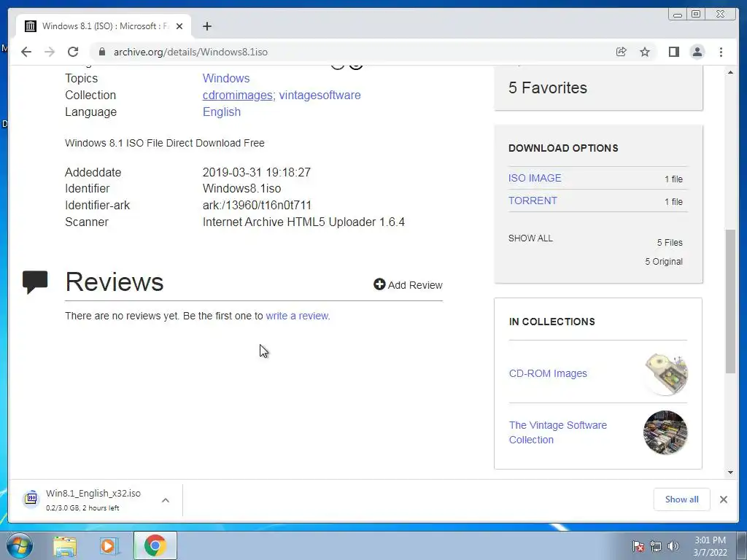
Task: Click Show all downloads button
Action: pos(682,499)
